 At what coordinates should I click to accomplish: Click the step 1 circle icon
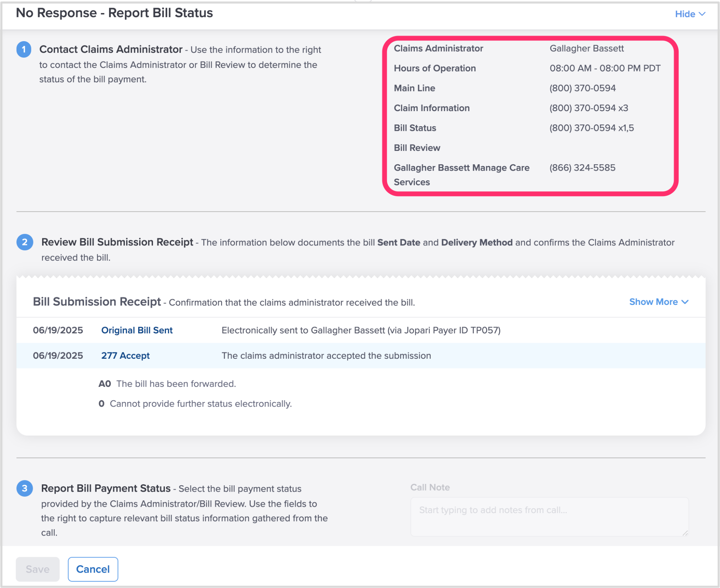pyautogui.click(x=24, y=50)
